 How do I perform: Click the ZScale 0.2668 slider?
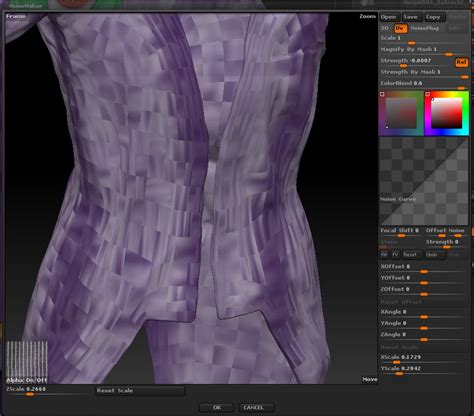[47, 391]
